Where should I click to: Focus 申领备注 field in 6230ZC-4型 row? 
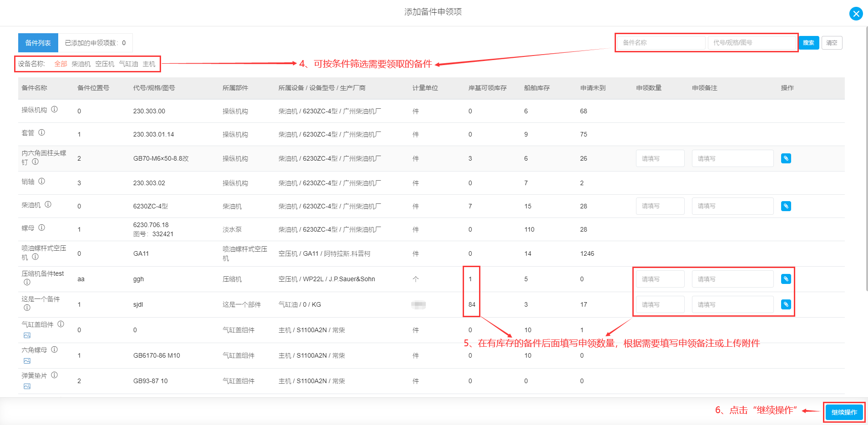click(732, 206)
